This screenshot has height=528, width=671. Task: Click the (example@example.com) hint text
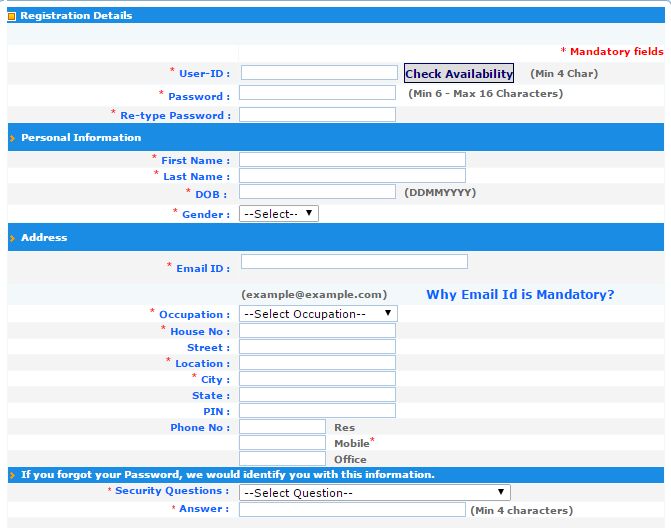click(314, 295)
